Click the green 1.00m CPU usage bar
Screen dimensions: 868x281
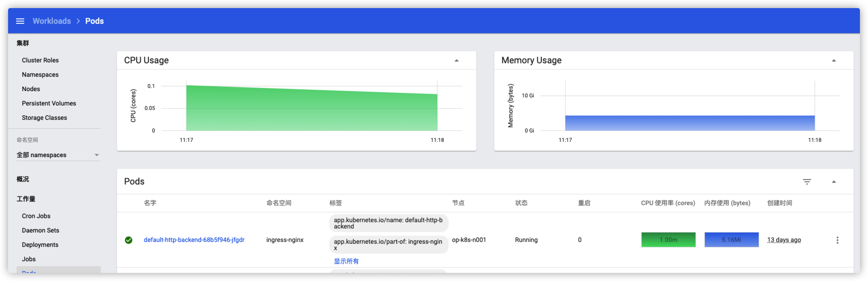point(668,240)
